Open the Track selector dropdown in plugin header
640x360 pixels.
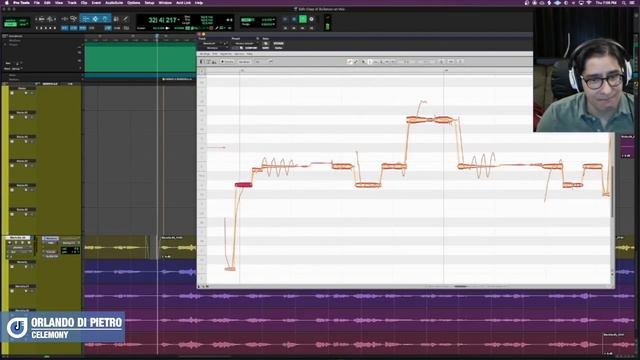click(210, 43)
